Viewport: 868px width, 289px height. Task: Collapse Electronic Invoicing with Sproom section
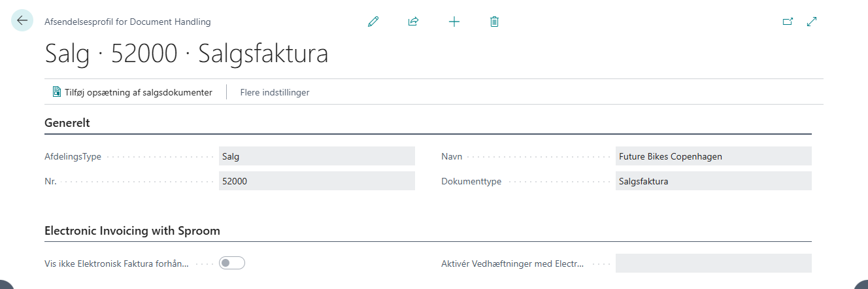[132, 231]
